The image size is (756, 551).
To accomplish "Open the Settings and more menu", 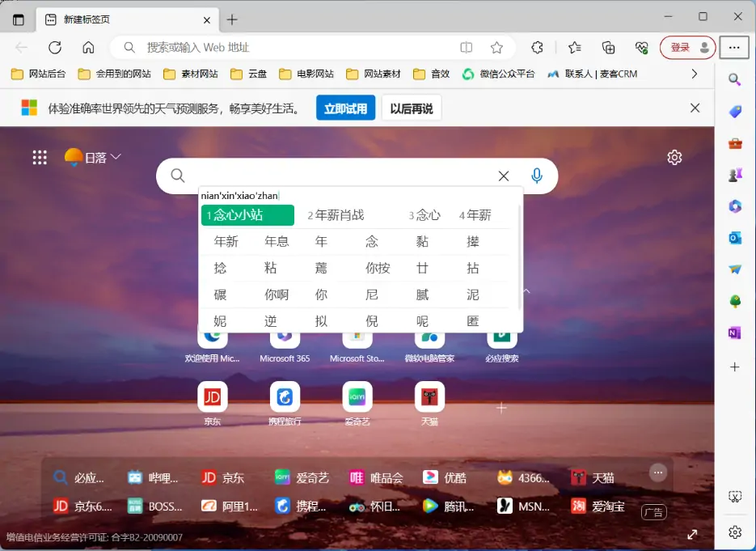I will click(734, 48).
